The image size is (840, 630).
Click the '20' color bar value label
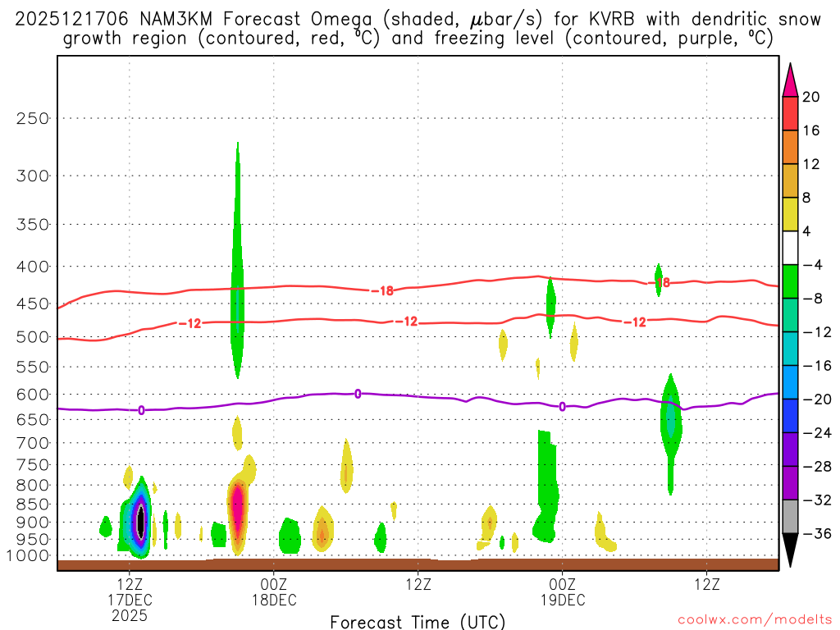pos(811,97)
